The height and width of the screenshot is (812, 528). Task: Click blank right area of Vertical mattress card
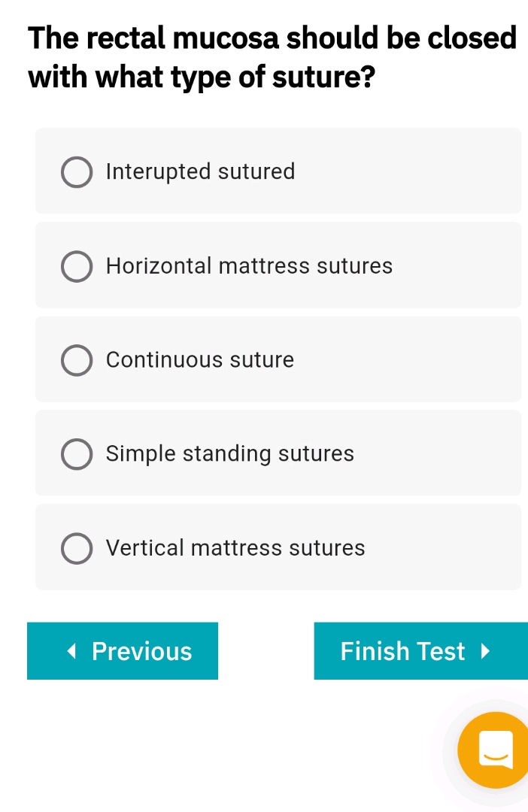coord(451,548)
